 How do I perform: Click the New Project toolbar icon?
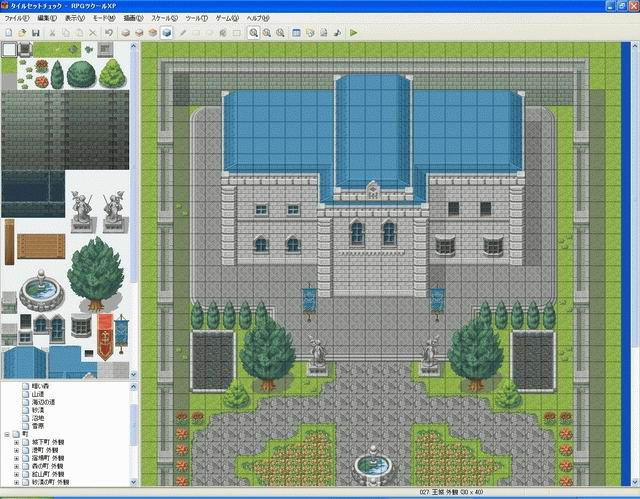[7, 33]
